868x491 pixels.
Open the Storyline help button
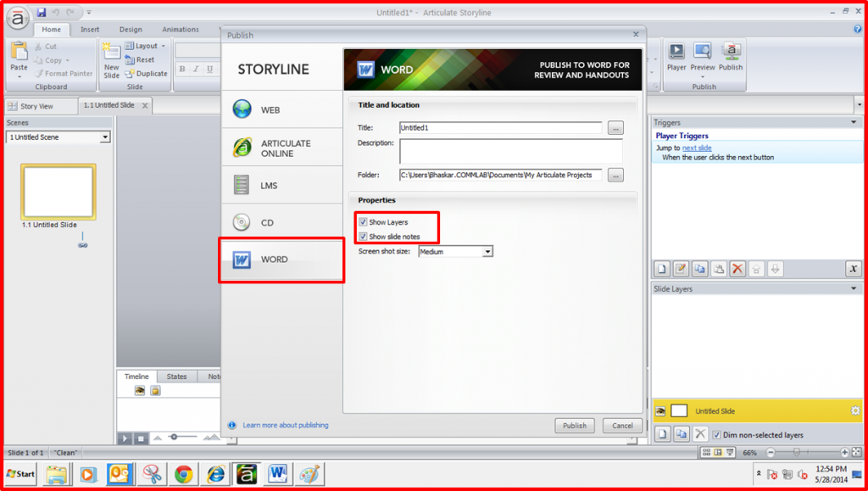click(858, 29)
